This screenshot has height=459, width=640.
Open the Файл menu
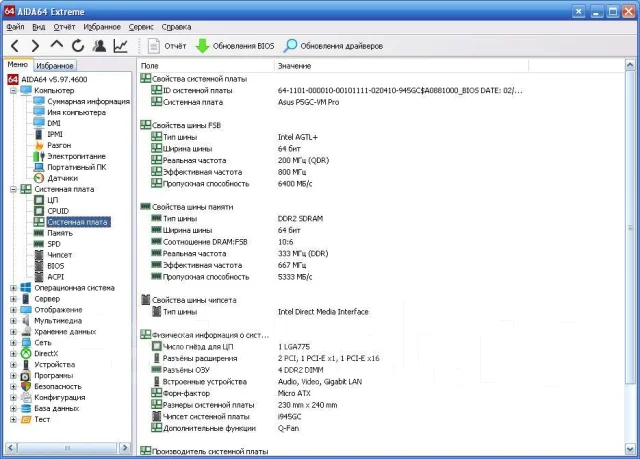tap(15, 27)
